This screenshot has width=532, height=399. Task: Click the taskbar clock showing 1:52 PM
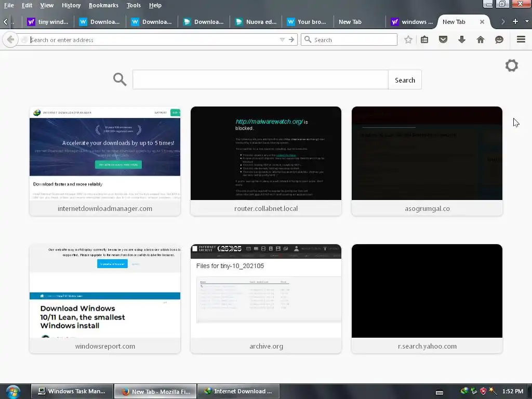[513, 391]
